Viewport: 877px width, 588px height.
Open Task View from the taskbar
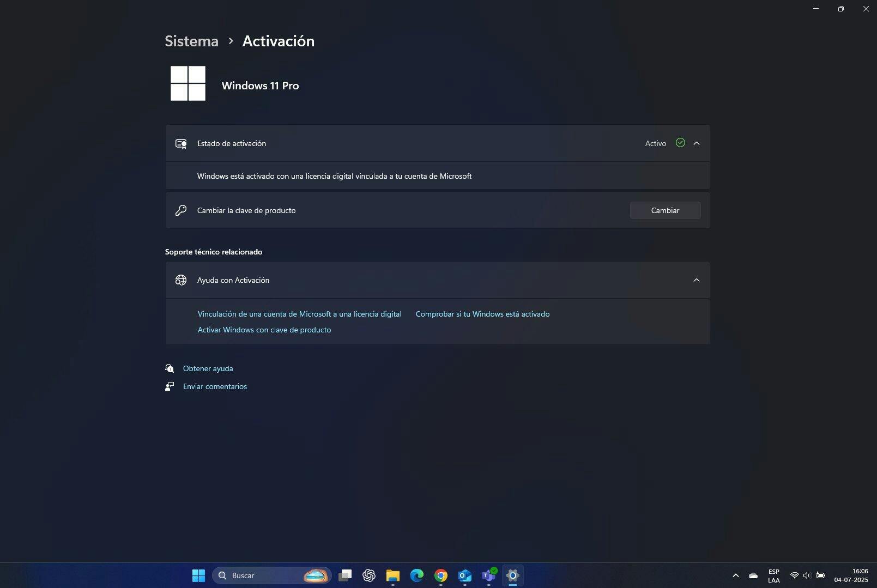[x=345, y=575]
